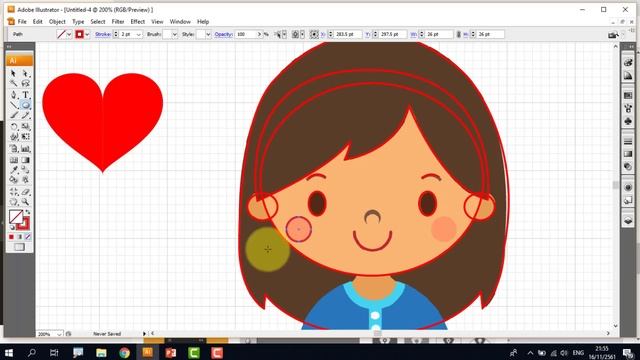Open the View menu
640x360 pixels.
coord(157,22)
